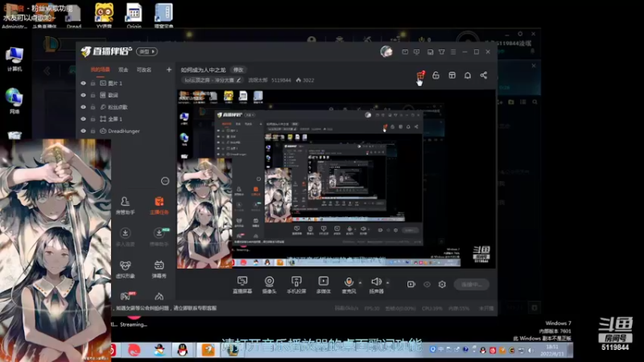Image resolution: width=644 pixels, height=362 pixels.
Task: Edit the lol云顶之弈 category selector
Action: (213, 80)
